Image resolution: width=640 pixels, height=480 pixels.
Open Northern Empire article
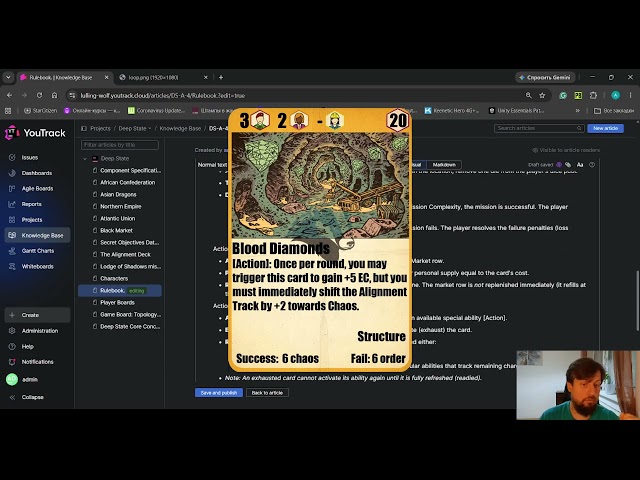coord(120,207)
